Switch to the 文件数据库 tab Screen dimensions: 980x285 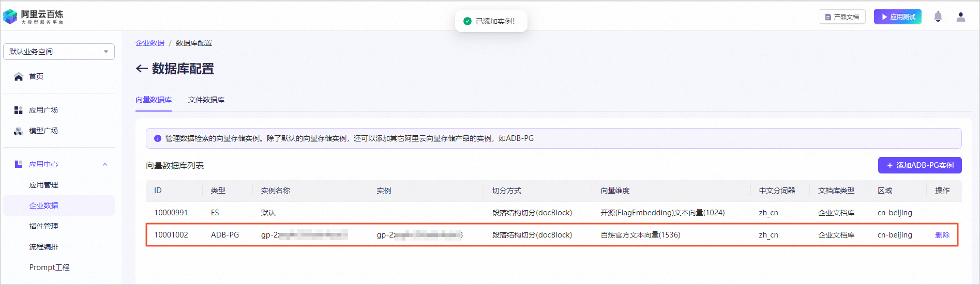pyautogui.click(x=206, y=100)
